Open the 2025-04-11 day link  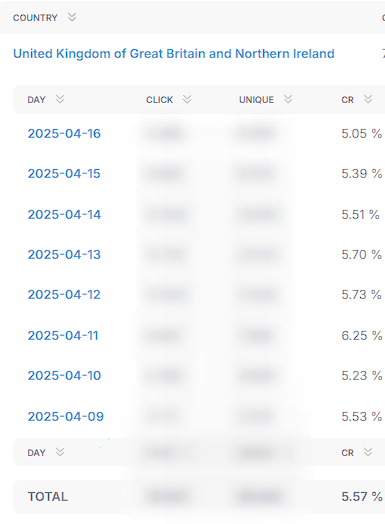pyautogui.click(x=63, y=336)
